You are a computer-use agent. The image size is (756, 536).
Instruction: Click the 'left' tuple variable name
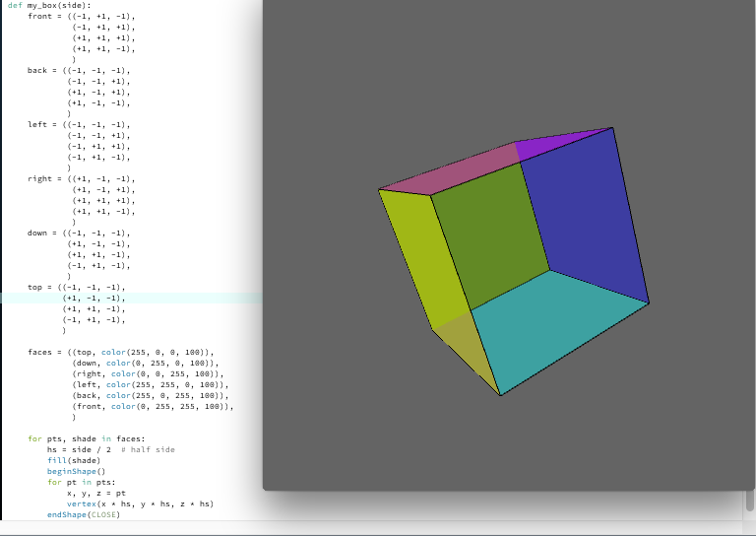point(37,125)
